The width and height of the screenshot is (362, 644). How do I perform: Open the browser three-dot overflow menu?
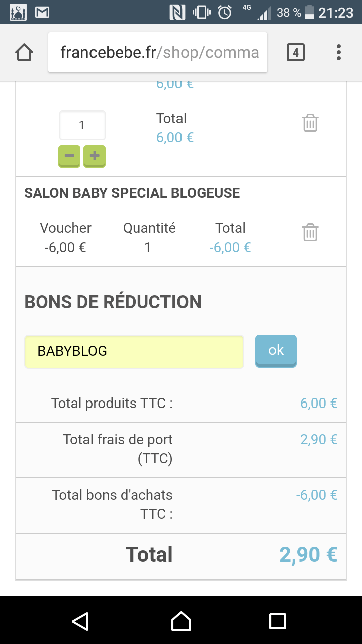(x=339, y=52)
